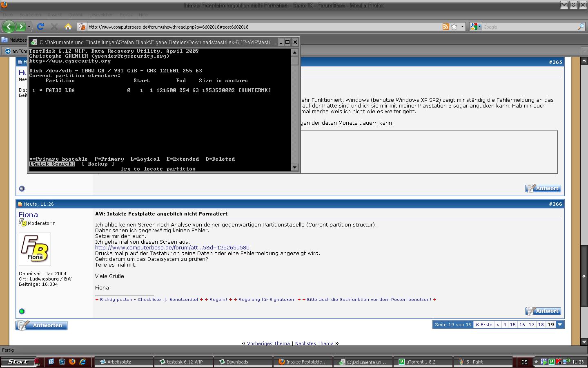Bookmark page with the star icon
This screenshot has width=588, height=368.
click(454, 27)
